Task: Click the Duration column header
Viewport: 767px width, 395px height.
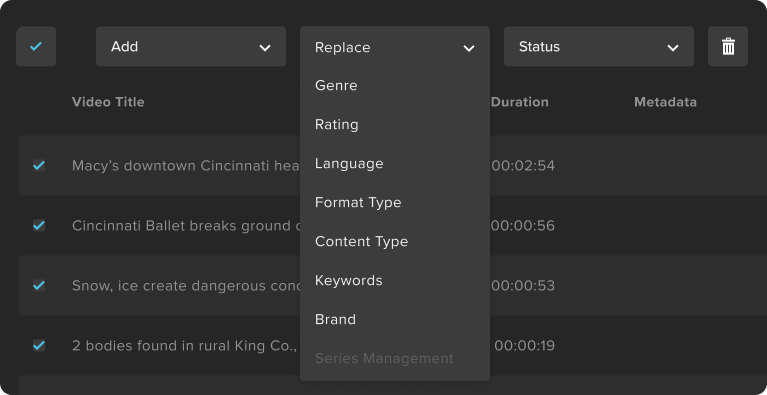Action: [x=519, y=102]
